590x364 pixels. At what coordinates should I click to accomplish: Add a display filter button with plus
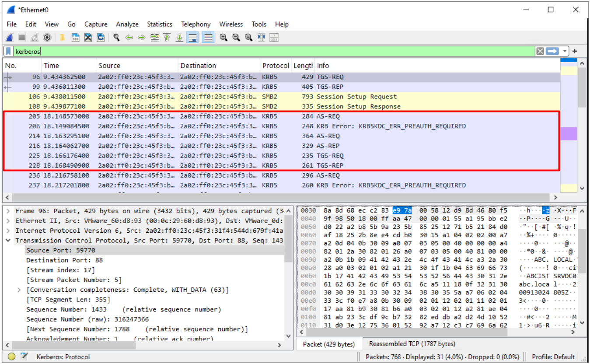[x=575, y=51]
